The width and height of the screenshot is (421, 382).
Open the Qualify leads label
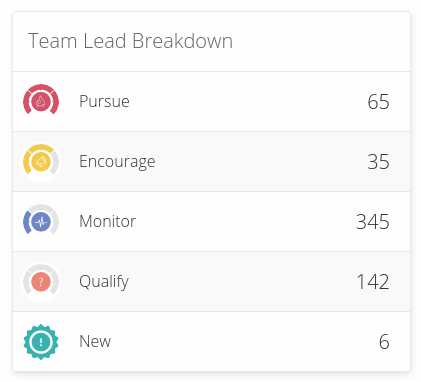tap(104, 282)
